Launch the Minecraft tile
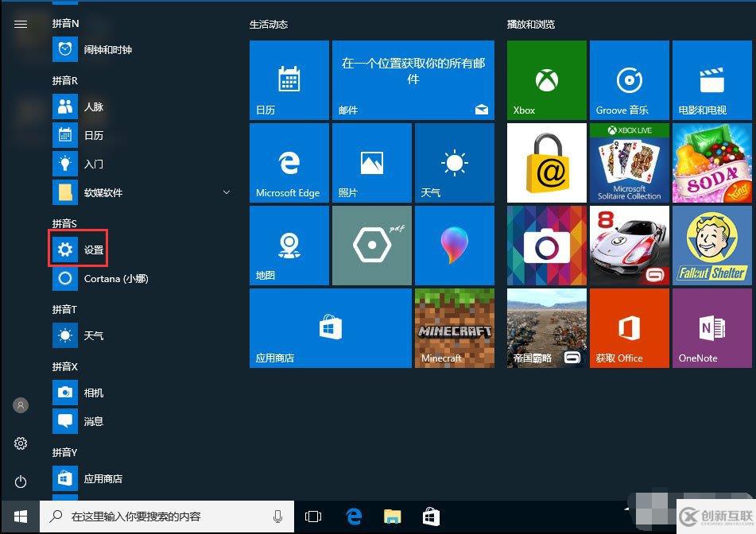 [x=455, y=328]
